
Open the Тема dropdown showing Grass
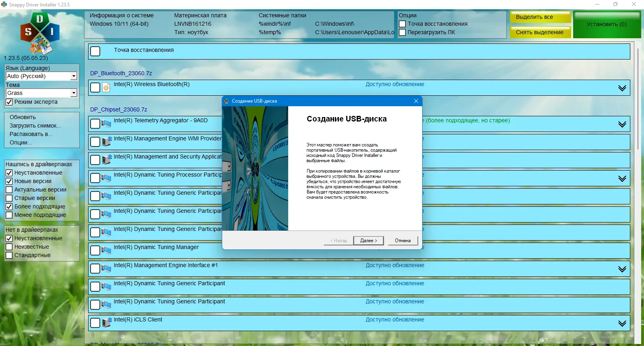pyautogui.click(x=41, y=93)
